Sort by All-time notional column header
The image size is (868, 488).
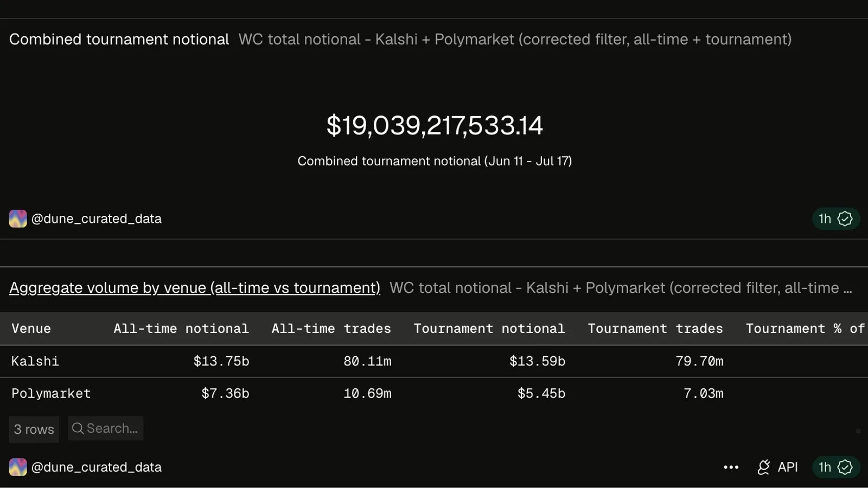point(181,329)
